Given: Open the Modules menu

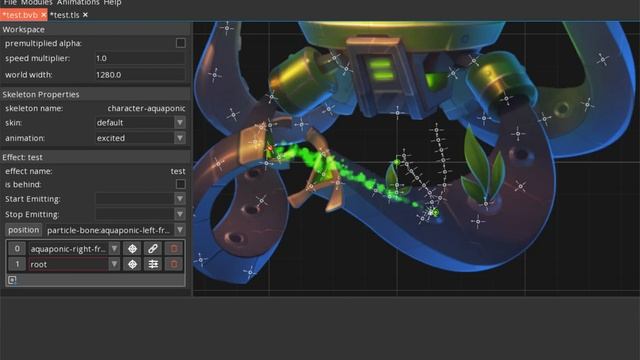Looking at the screenshot, I should pyautogui.click(x=37, y=3).
